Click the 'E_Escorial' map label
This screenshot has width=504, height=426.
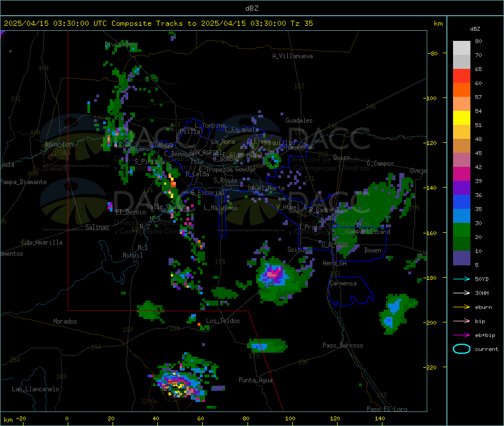point(207,193)
